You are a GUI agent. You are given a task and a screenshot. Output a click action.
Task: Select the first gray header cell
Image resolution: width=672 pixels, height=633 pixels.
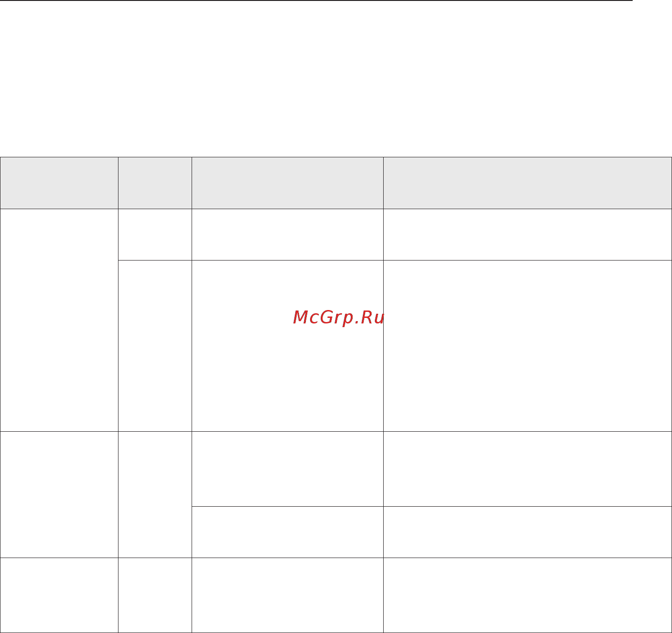(59, 183)
